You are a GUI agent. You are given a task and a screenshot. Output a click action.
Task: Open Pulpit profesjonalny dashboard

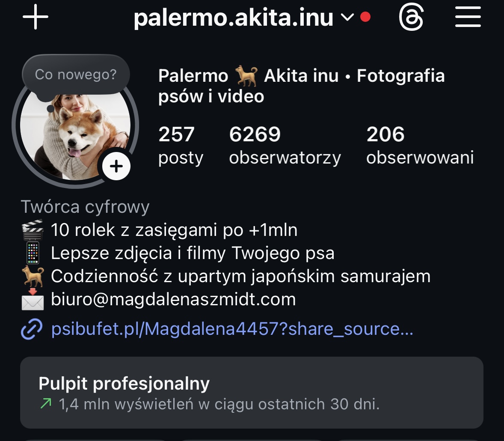(252, 393)
